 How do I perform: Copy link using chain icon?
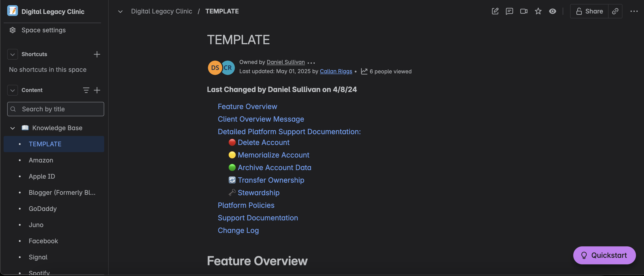pyautogui.click(x=615, y=11)
